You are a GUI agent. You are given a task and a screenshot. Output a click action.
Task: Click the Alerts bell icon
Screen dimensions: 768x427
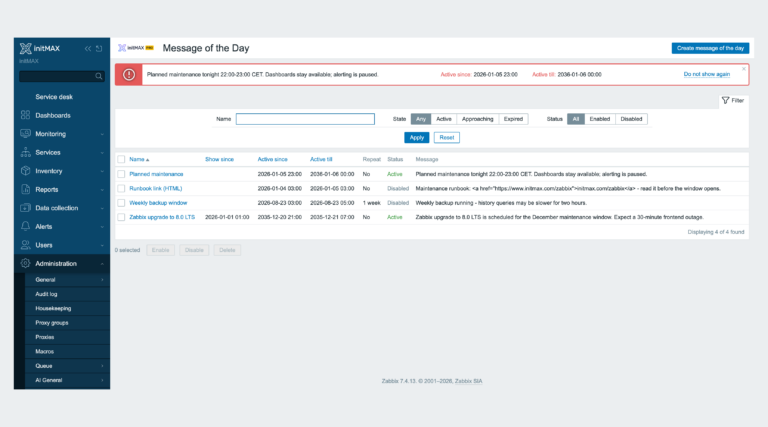(25, 226)
